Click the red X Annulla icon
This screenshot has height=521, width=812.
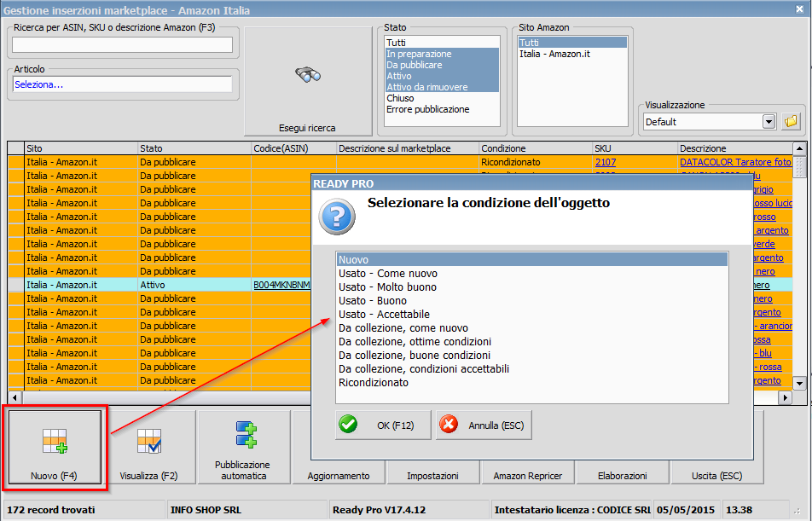click(x=449, y=424)
